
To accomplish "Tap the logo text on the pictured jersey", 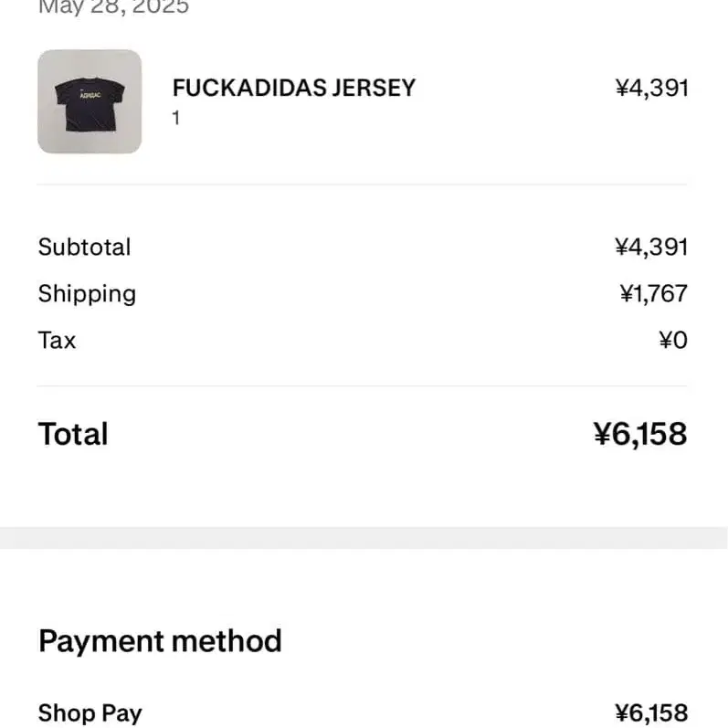I will pos(90,94).
